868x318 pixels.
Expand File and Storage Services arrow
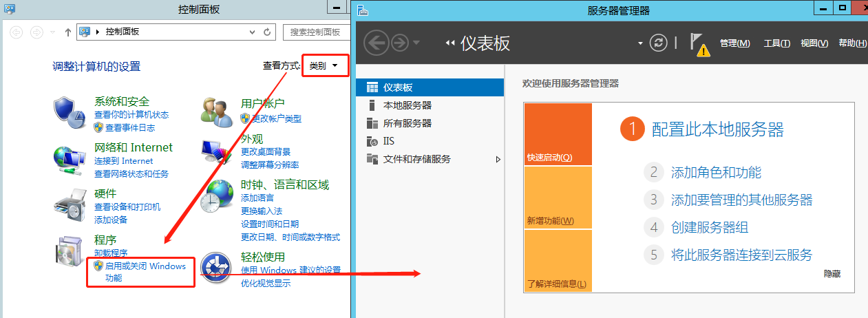499,159
